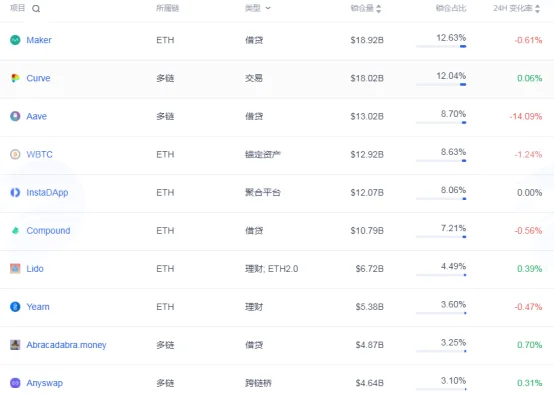Expand the 类型 category filter dropdown
This screenshot has height=395, width=554.
click(x=258, y=8)
